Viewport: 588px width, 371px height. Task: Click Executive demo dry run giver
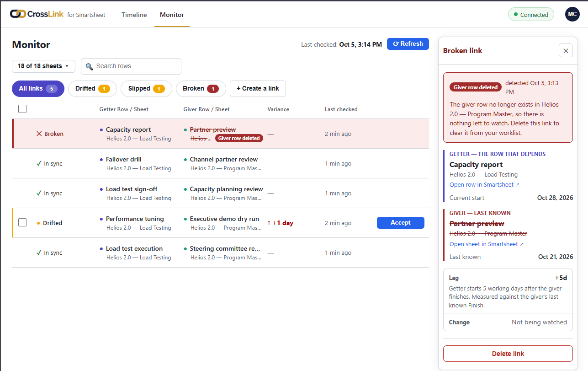224,219
